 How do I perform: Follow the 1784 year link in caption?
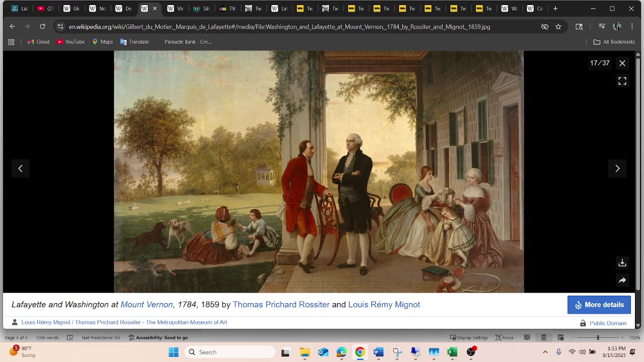(187, 305)
